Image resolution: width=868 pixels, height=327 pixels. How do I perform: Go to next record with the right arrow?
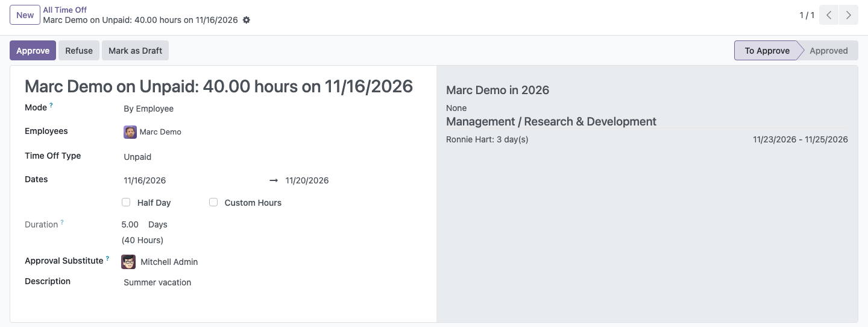849,15
